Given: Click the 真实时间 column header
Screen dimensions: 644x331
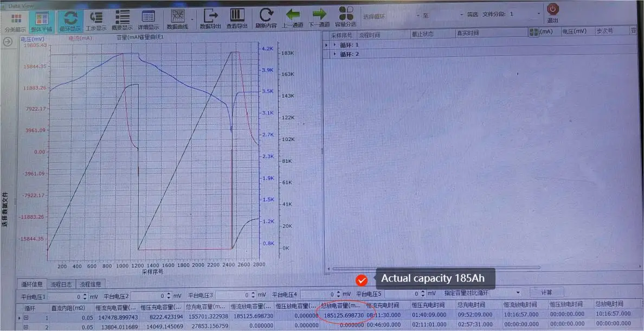Looking at the screenshot, I should click(x=468, y=33).
